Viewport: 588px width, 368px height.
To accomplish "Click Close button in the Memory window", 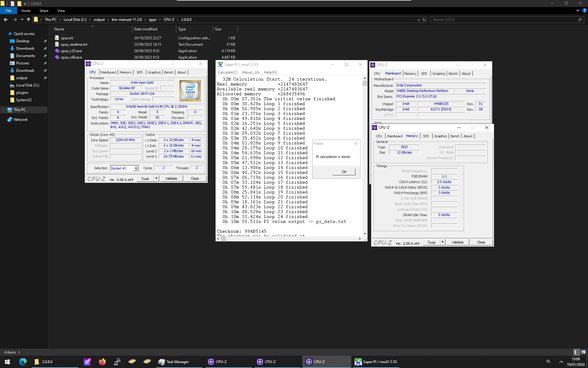I will coord(481,242).
